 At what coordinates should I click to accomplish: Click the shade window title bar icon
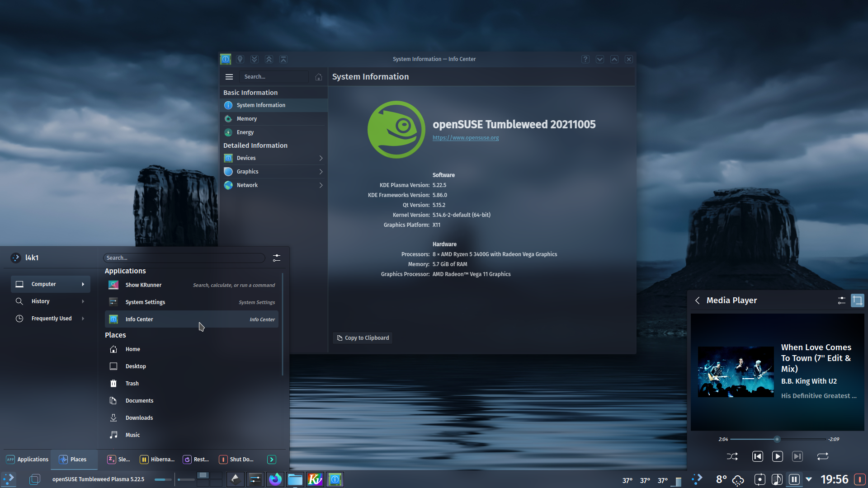click(x=283, y=59)
